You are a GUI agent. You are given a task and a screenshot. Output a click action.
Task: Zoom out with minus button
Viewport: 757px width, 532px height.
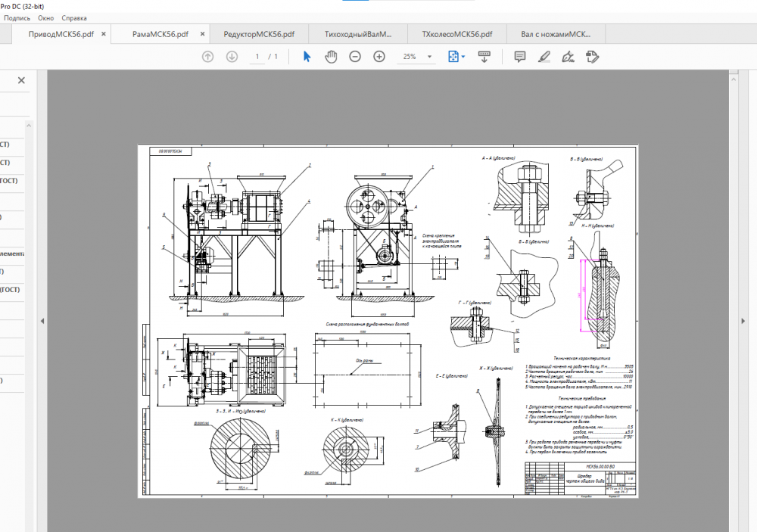pyautogui.click(x=355, y=57)
